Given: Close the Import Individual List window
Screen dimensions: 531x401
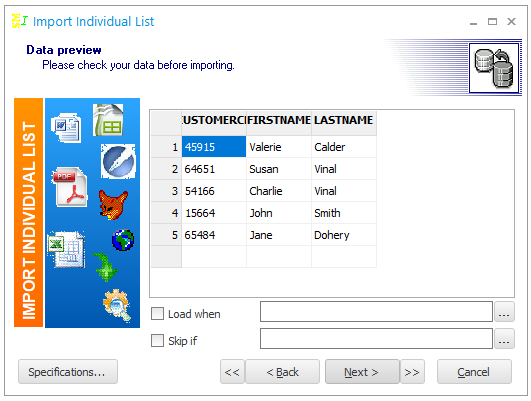Looking at the screenshot, I should pyautogui.click(x=511, y=22).
